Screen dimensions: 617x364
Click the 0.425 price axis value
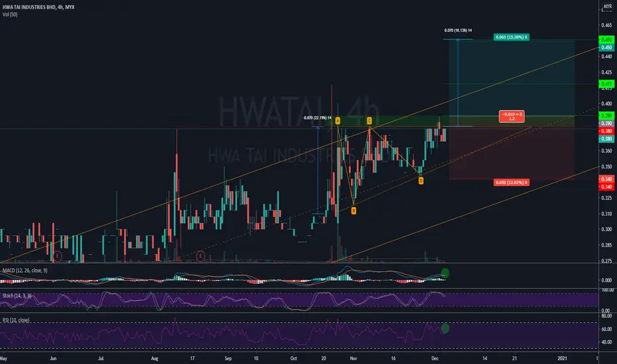(606, 72)
